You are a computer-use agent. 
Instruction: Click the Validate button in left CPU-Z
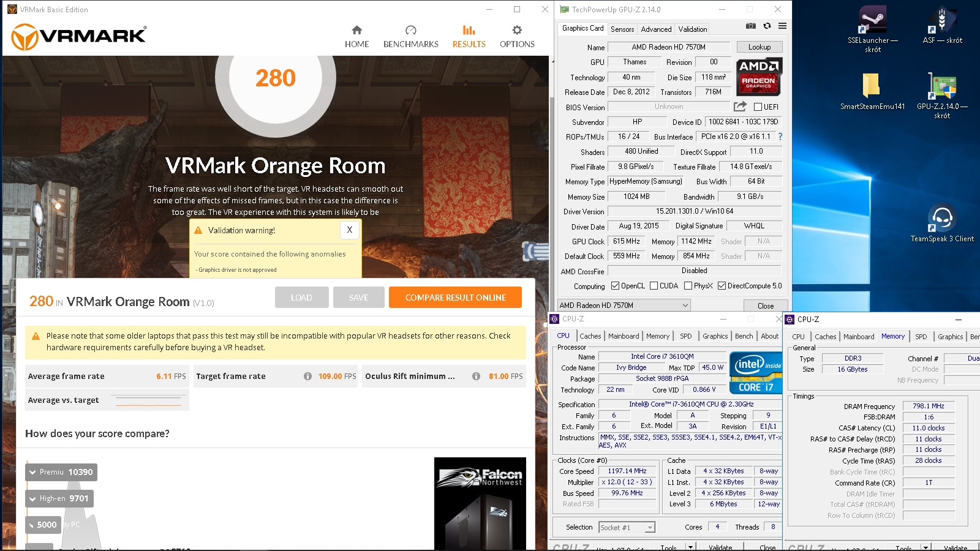click(720, 547)
